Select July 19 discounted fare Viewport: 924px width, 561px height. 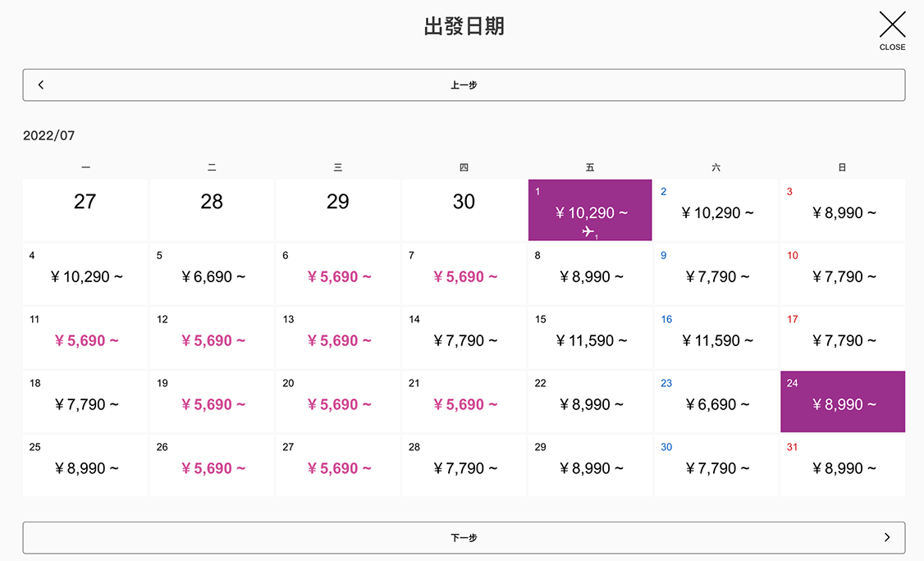212,402
